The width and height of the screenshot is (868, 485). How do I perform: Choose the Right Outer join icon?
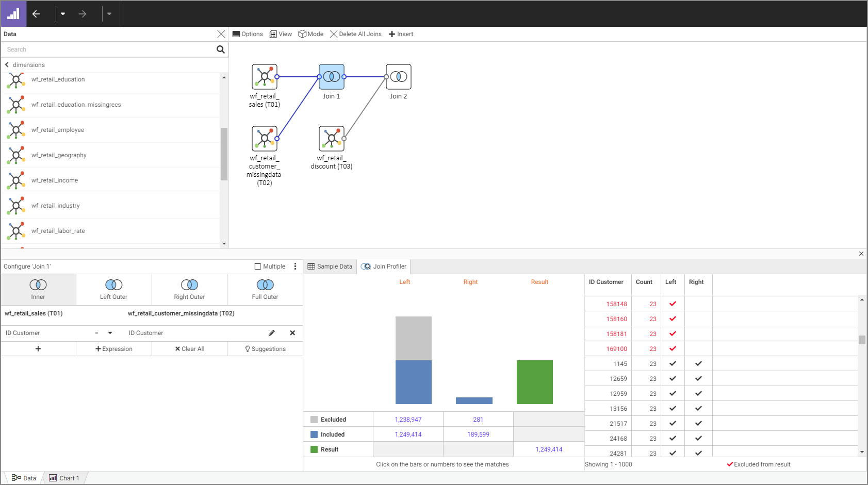point(189,289)
